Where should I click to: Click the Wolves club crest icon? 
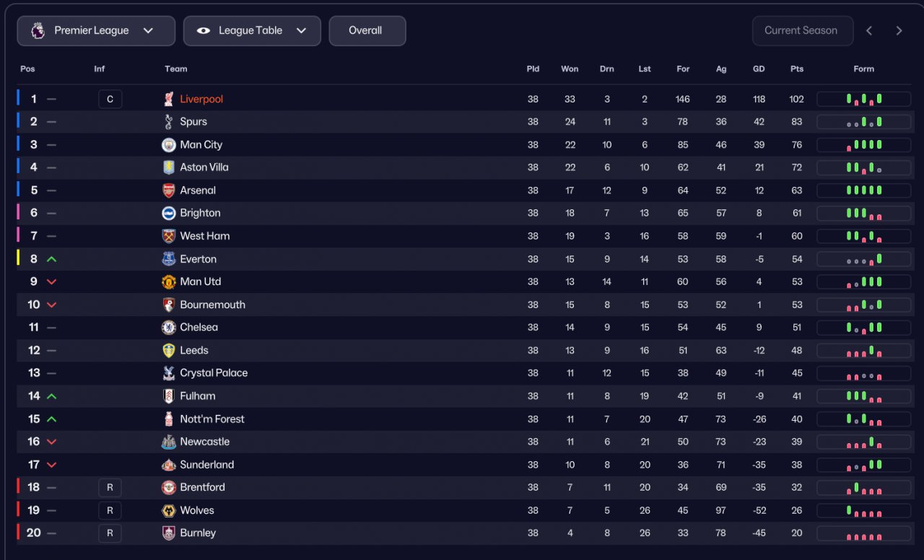[x=169, y=511]
